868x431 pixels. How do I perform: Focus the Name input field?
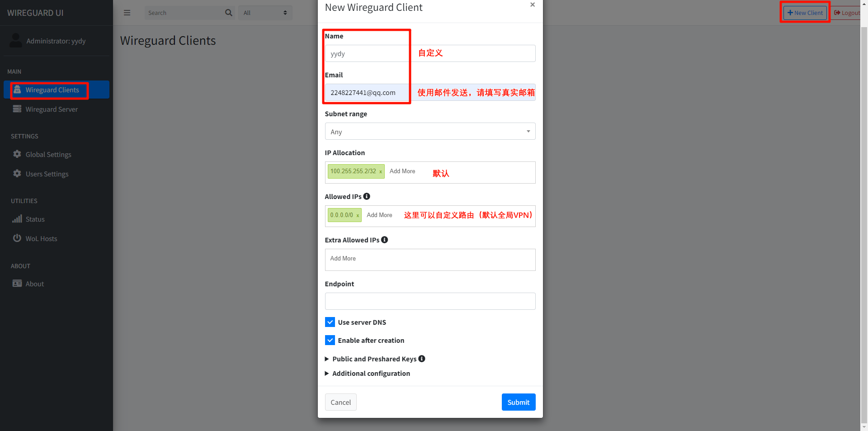[x=430, y=53]
